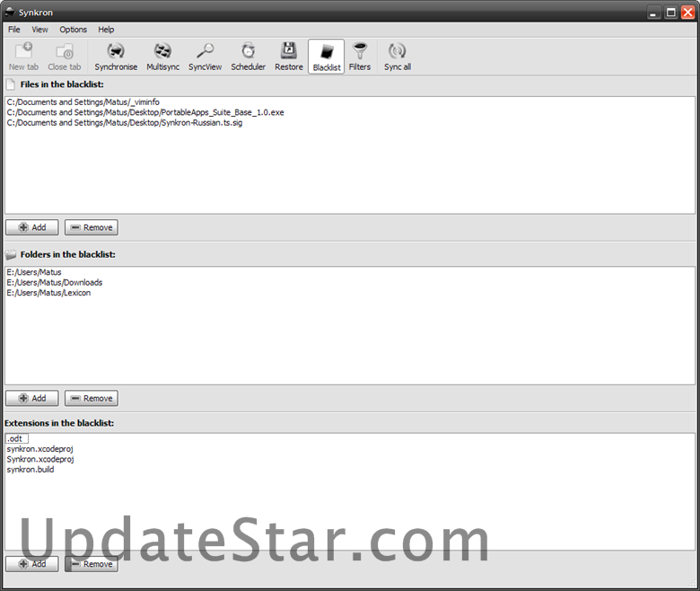
Task: Select lowercase synkron.xcodeproj entry
Action: pyautogui.click(x=39, y=449)
